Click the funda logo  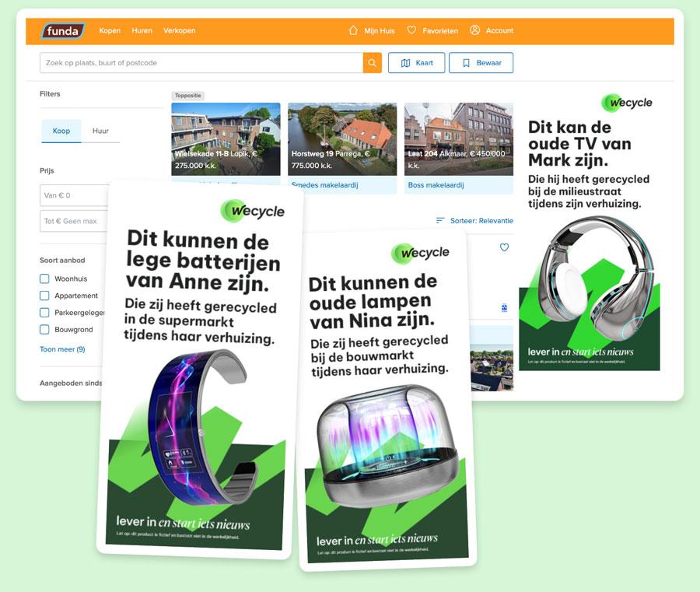pos(63,31)
